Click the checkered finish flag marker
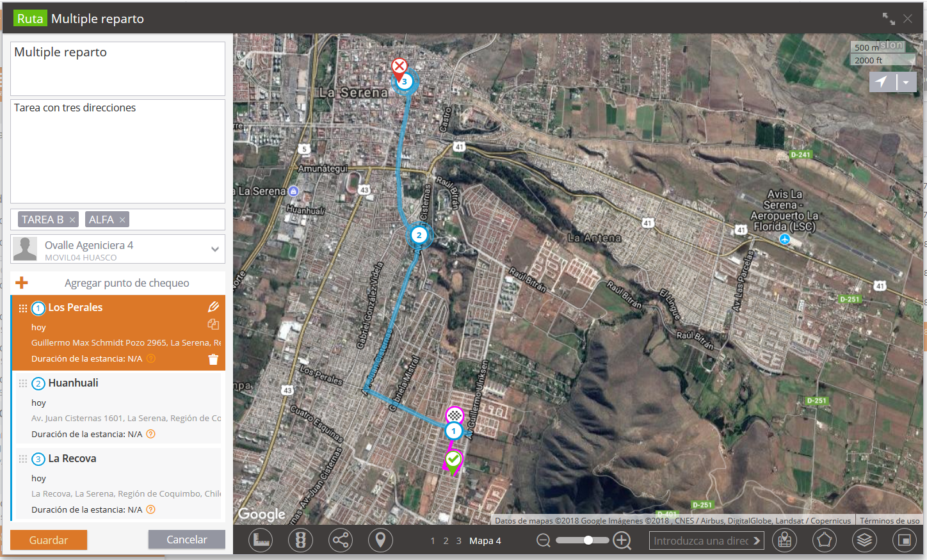 (x=455, y=415)
